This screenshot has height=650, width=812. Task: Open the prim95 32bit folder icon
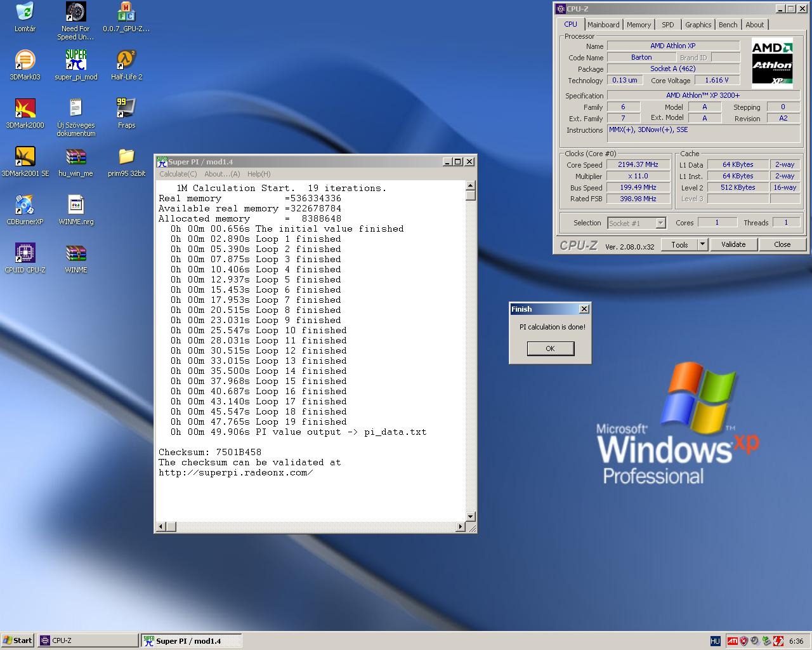[126, 157]
